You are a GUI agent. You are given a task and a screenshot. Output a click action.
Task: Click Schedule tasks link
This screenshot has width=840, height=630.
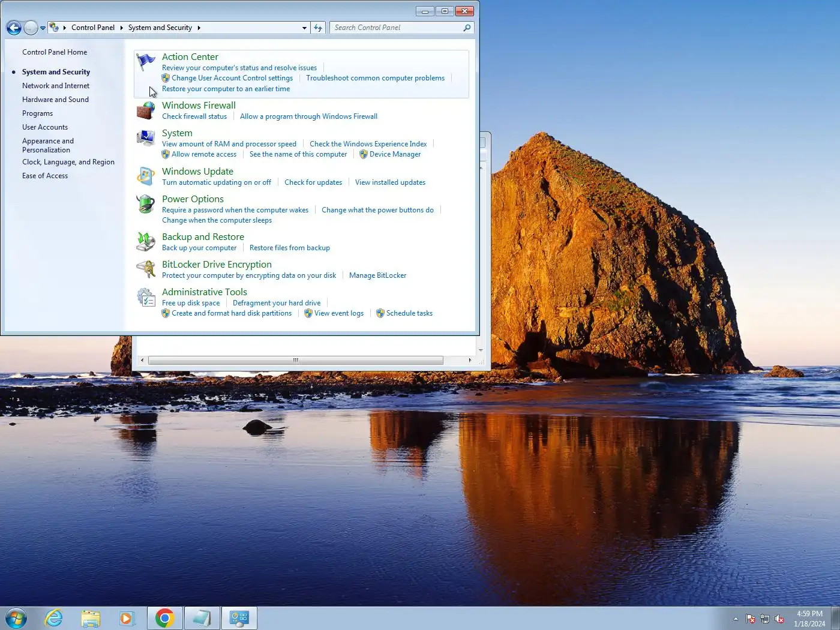pyautogui.click(x=409, y=313)
